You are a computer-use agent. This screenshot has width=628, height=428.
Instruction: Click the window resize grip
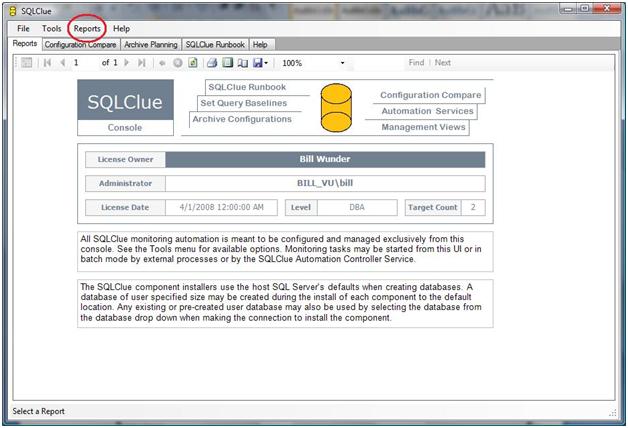(612, 412)
